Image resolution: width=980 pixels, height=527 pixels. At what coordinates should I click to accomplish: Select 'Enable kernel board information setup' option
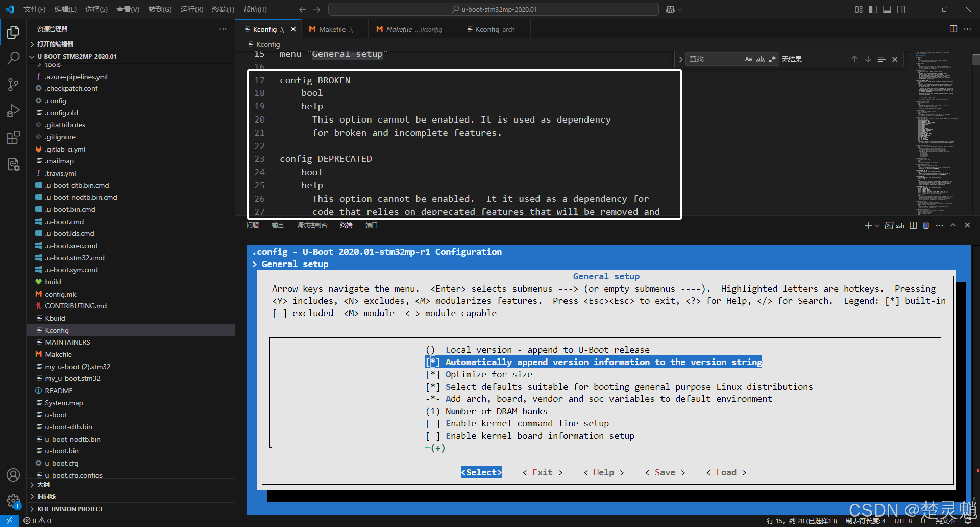click(x=530, y=436)
